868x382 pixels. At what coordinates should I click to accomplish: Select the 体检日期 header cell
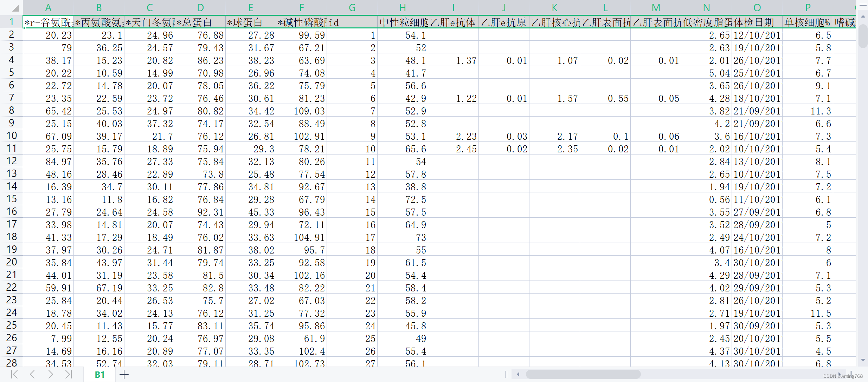coord(757,22)
